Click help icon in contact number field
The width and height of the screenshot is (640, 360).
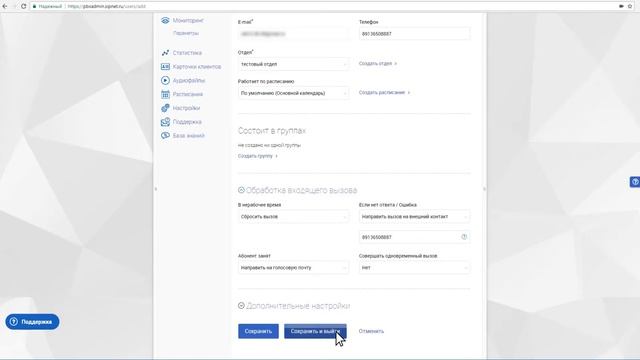coord(464,237)
